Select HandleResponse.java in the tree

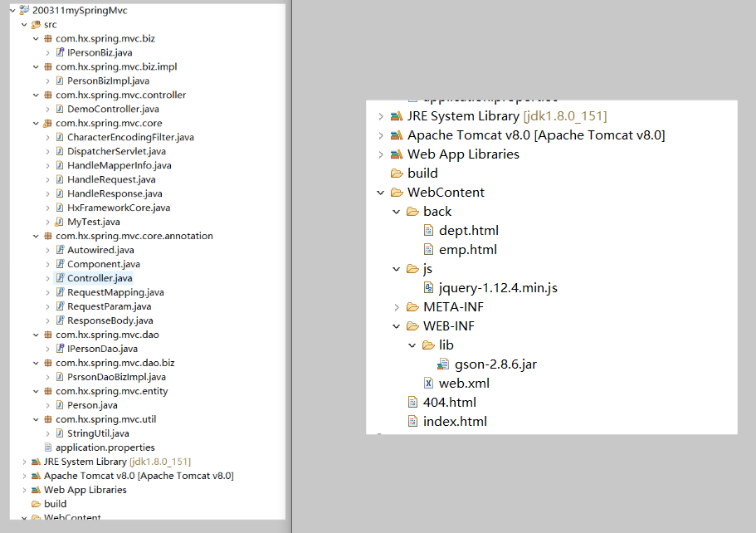tap(115, 194)
